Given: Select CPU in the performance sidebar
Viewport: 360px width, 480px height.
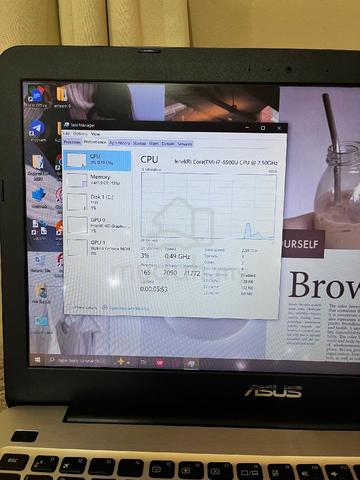Looking at the screenshot, I should [97, 160].
